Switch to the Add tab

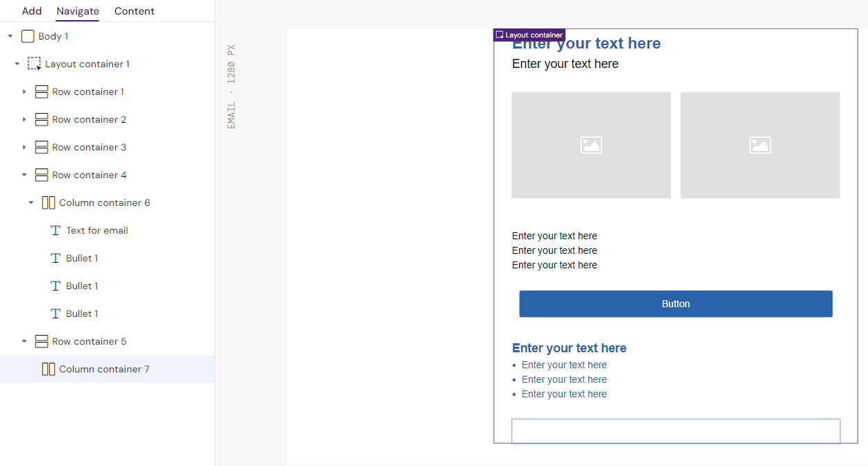(x=32, y=11)
